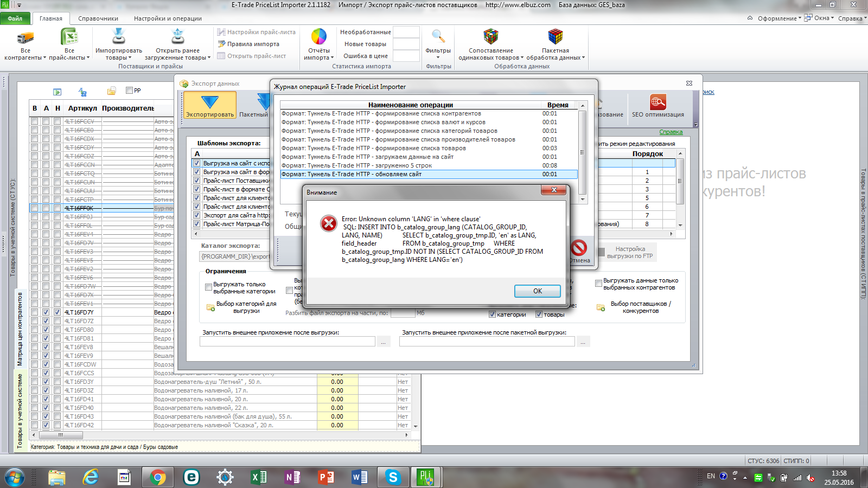Open the Справка menu at top right
Viewport: 868px width, 488px height.
click(852, 18)
